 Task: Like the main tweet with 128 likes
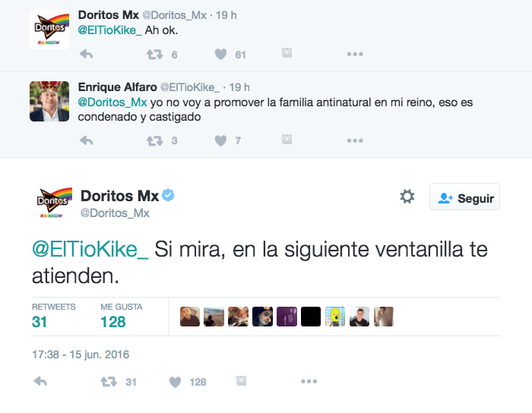click(x=176, y=381)
